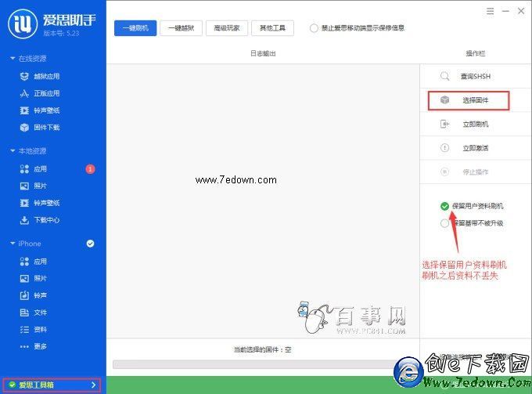Click the red badge on 应用

(90, 169)
